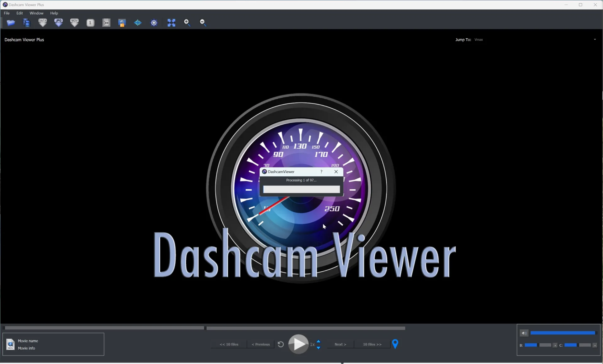
Task: Click the processing progress bar in the dialog
Action: (301, 189)
